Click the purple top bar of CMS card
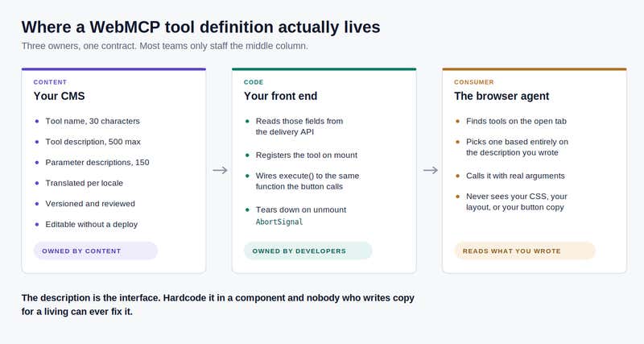This screenshot has height=344, width=644. click(114, 69)
